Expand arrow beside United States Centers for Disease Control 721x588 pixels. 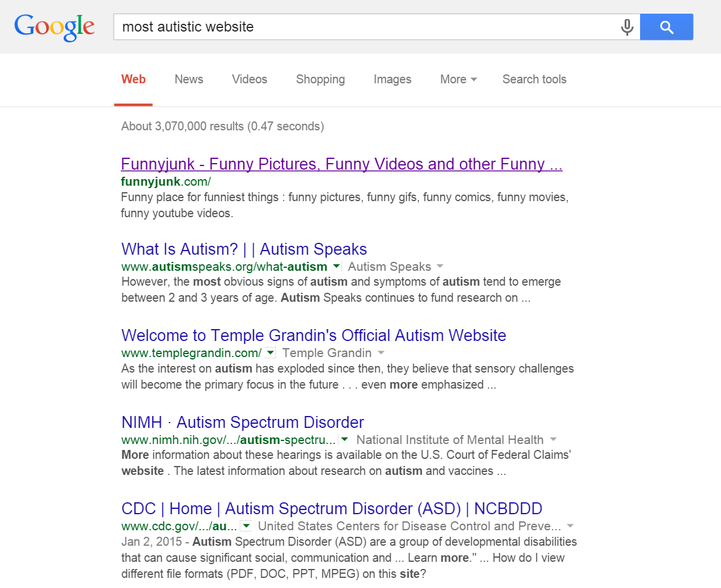click(x=570, y=526)
